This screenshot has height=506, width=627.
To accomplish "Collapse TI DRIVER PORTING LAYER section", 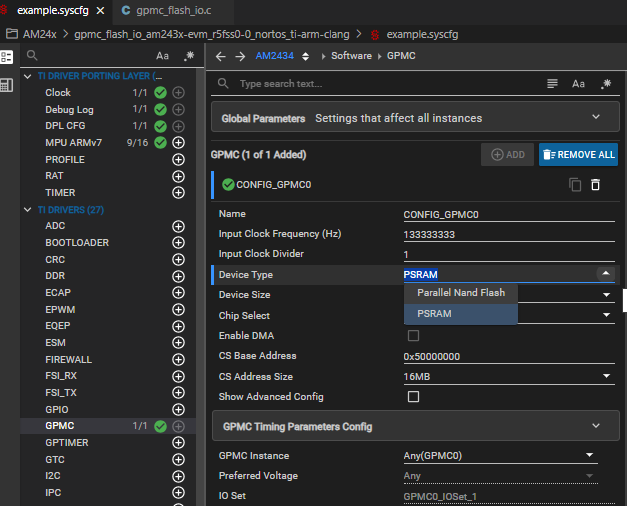I will (28, 76).
